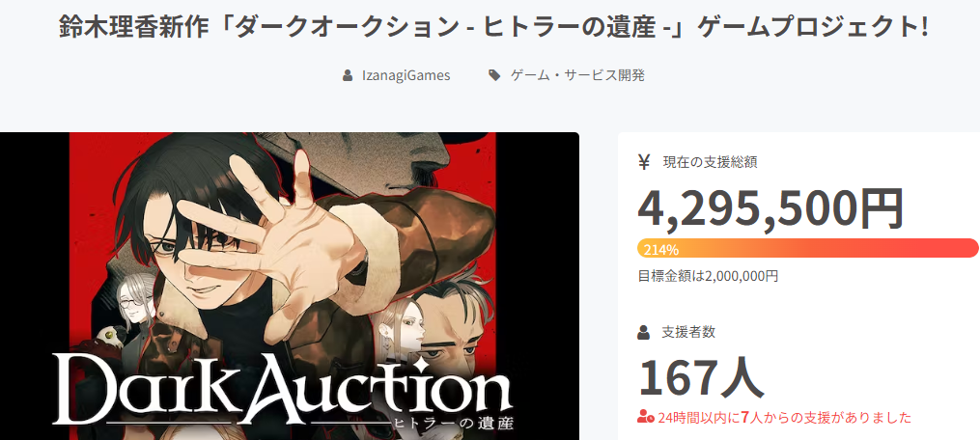The image size is (980, 440).
Task: Select the 167人 supporter count
Action: tap(701, 379)
